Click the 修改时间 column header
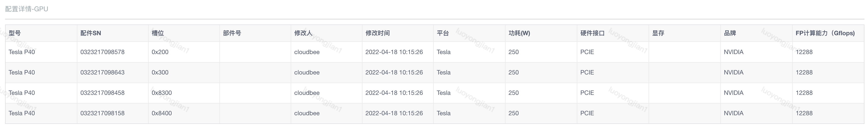 pos(377,33)
